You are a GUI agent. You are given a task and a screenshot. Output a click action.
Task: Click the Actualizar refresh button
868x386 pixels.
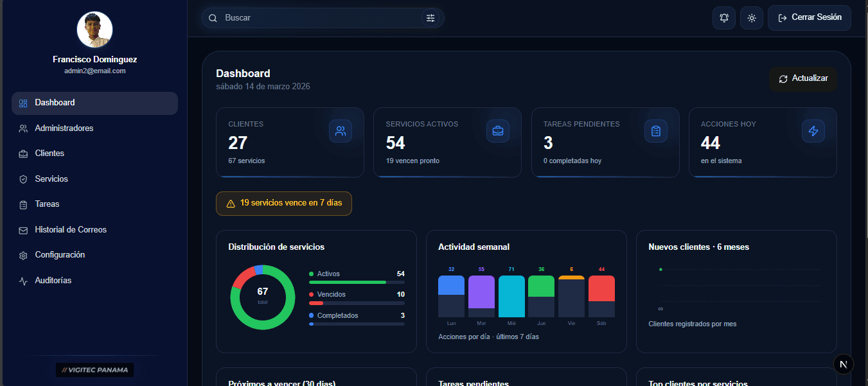point(803,79)
